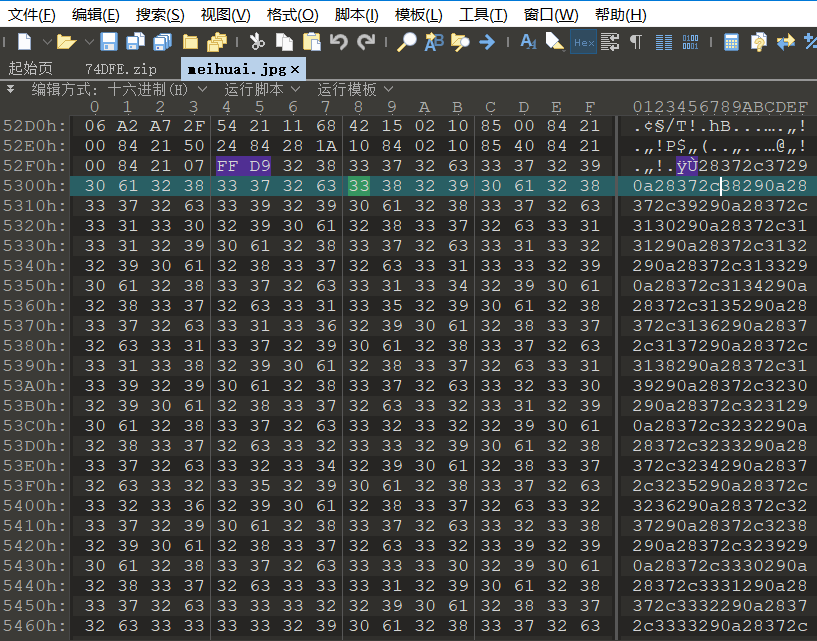The height and width of the screenshot is (641, 817).
Task: Toggle the binary 0100/0001 view icon
Action: pyautogui.click(x=692, y=42)
